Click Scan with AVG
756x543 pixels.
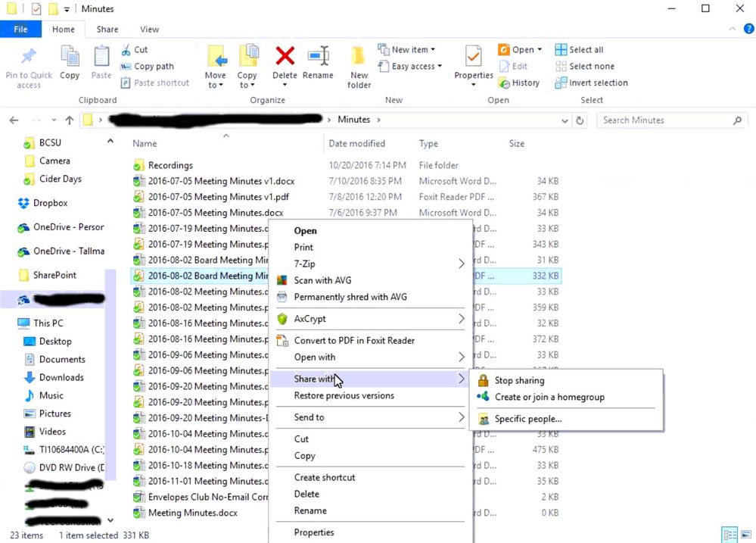coord(322,280)
